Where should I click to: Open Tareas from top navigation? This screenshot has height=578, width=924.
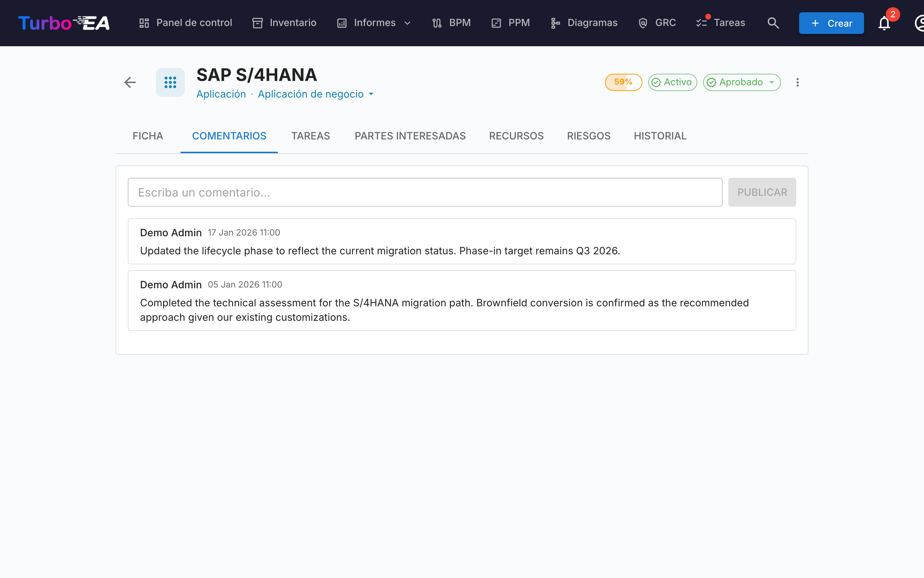720,23
